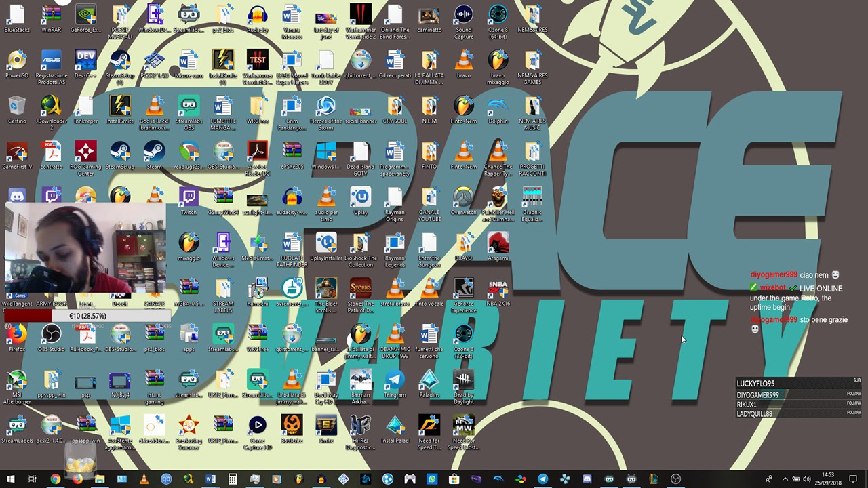868x488 pixels.
Task: Launch Rayman Legends from the desktop
Action: 395,249
